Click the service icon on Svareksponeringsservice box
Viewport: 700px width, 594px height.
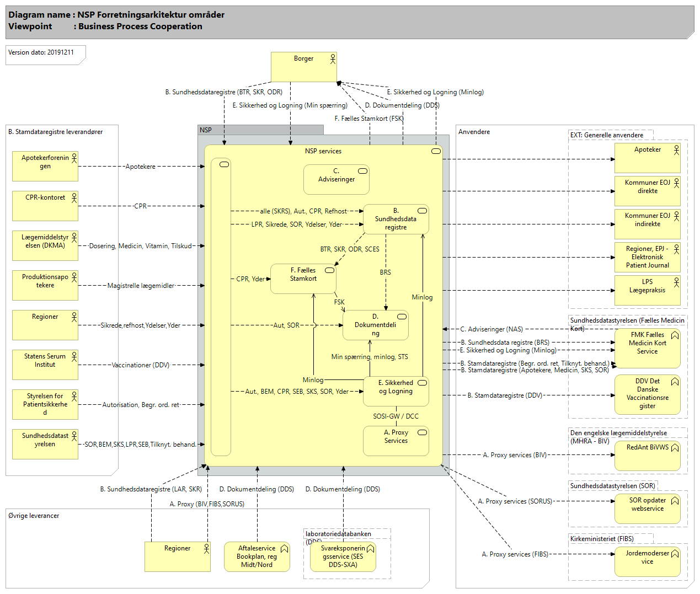[x=370, y=549]
